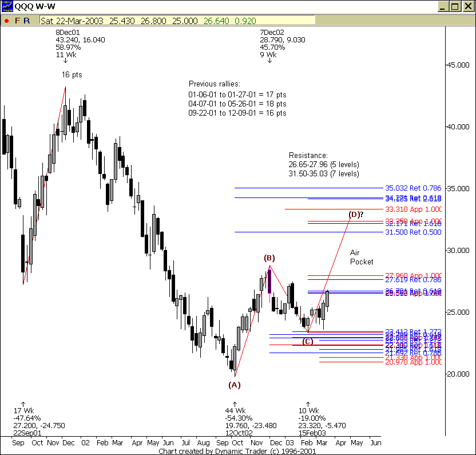Screen dimensions: 476x455
Task: Select the (B) wave label
Action: 269,258
